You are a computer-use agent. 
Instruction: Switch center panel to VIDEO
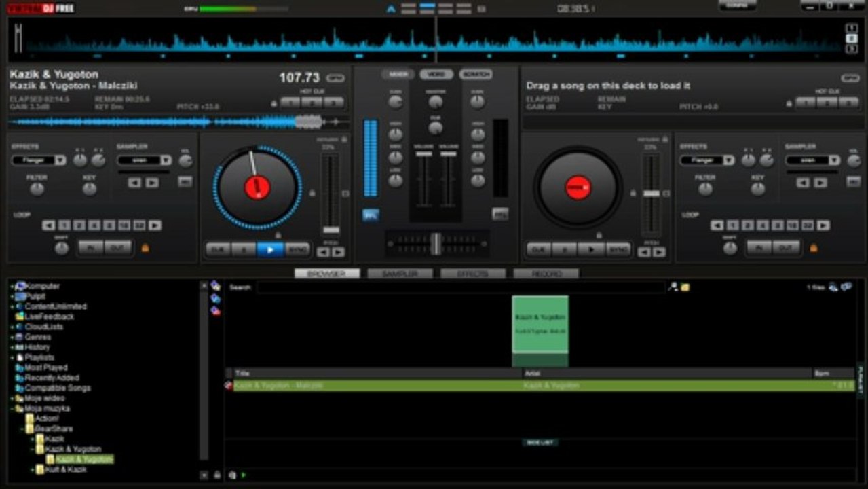pos(436,74)
